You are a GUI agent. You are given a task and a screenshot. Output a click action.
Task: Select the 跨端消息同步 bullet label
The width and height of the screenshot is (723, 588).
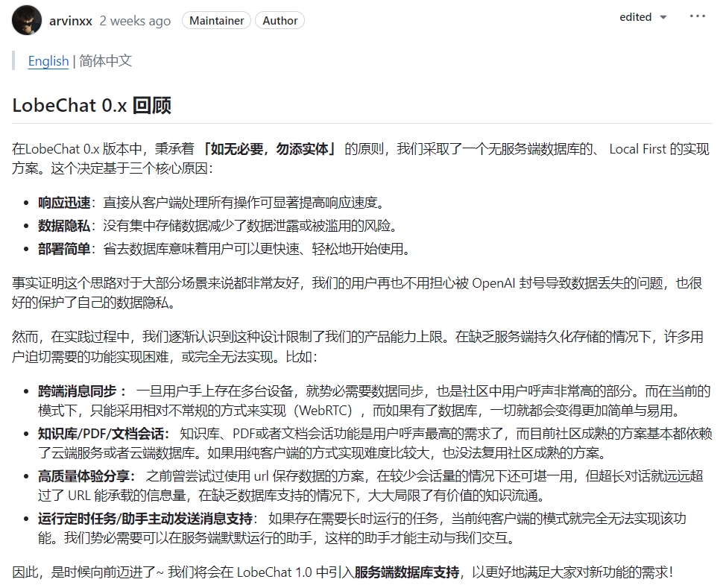point(77,391)
